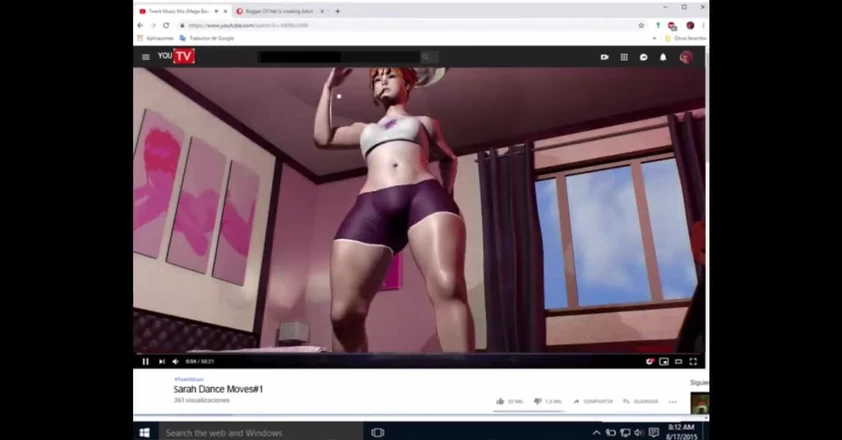
Task: Click the COMPARTIR share button
Action: point(593,401)
